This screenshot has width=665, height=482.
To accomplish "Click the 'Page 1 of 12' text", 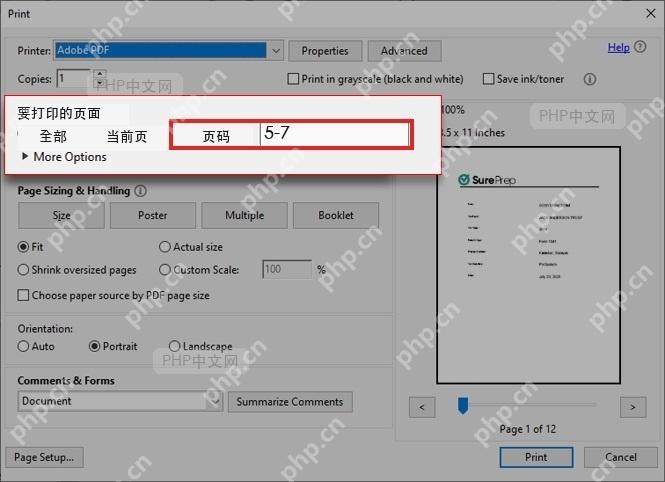I will [x=528, y=429].
